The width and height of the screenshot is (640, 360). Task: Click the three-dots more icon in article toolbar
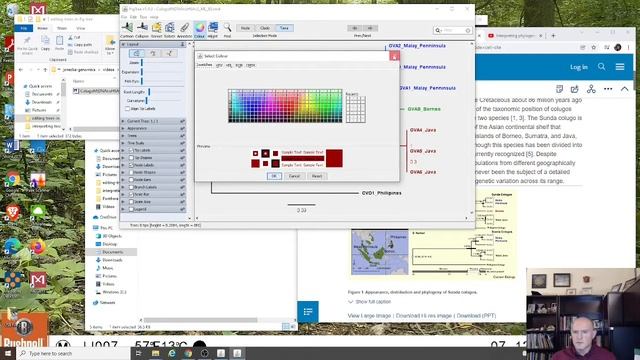coord(608,89)
